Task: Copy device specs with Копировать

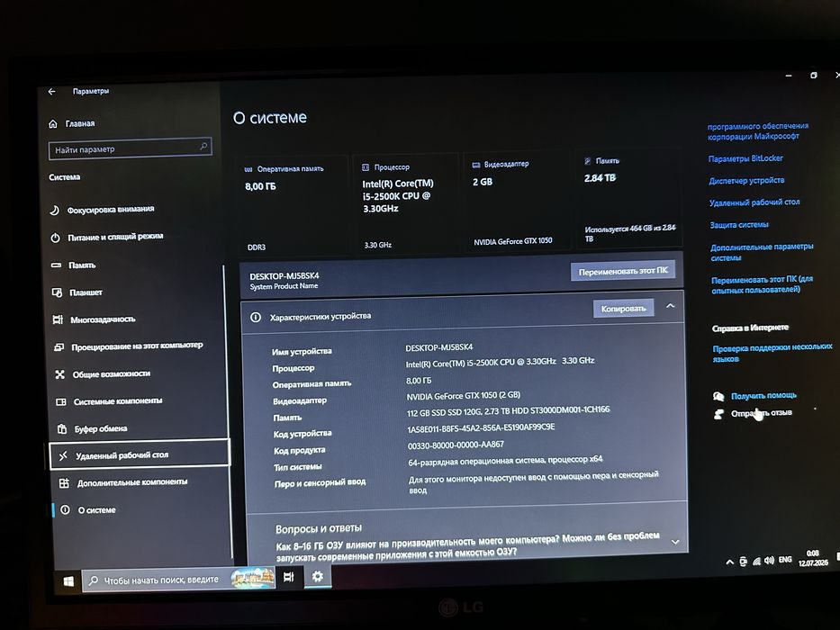Action: 624,309
